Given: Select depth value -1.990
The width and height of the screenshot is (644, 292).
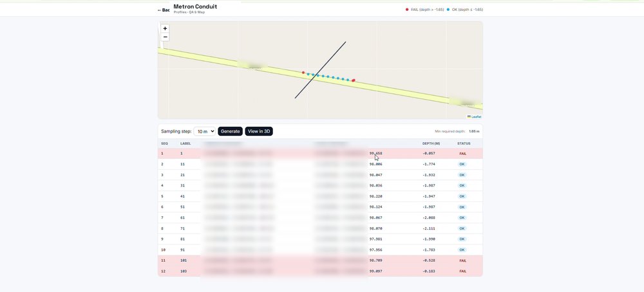Looking at the screenshot, I should [x=429, y=239].
